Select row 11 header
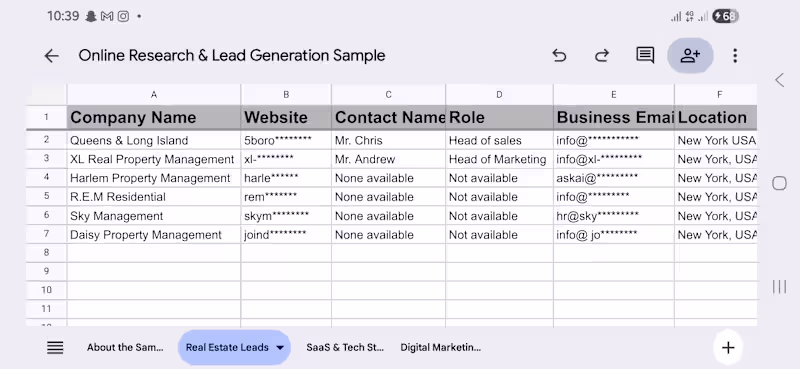 (x=46, y=309)
